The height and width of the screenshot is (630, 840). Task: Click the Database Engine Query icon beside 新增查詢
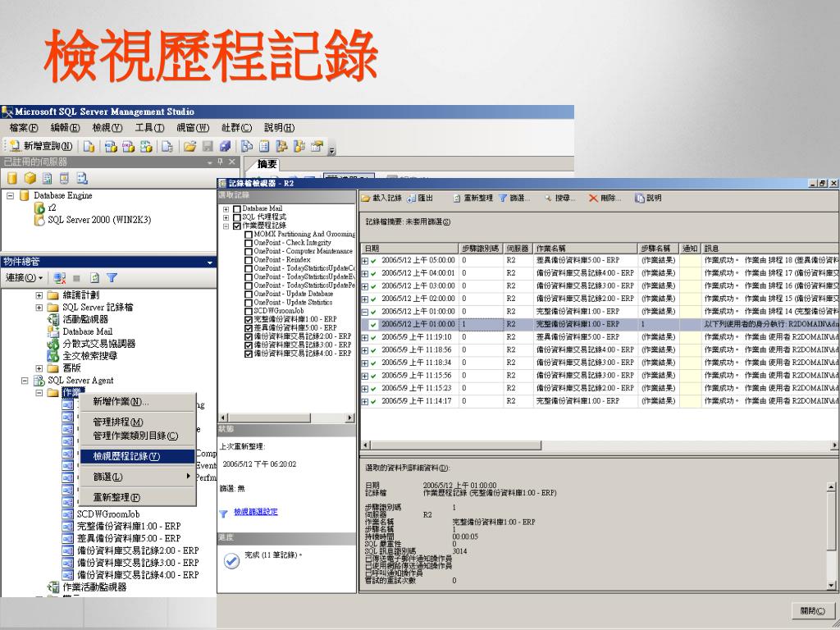[89, 146]
